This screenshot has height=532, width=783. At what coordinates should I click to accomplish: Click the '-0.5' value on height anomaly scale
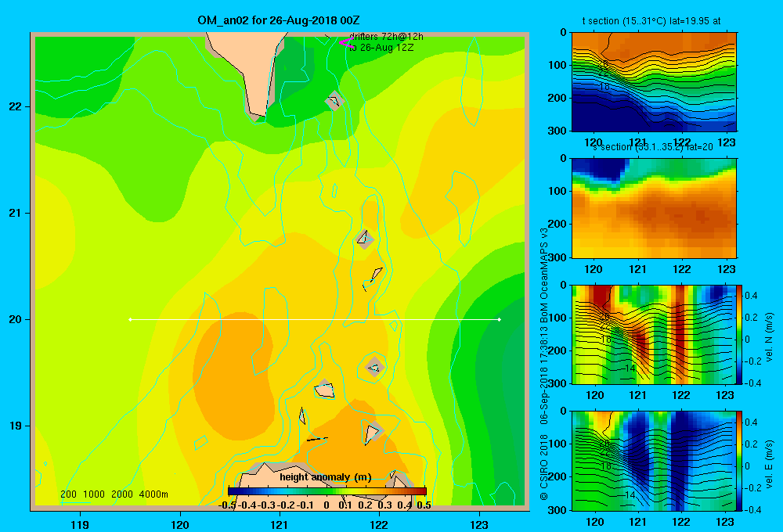[227, 505]
